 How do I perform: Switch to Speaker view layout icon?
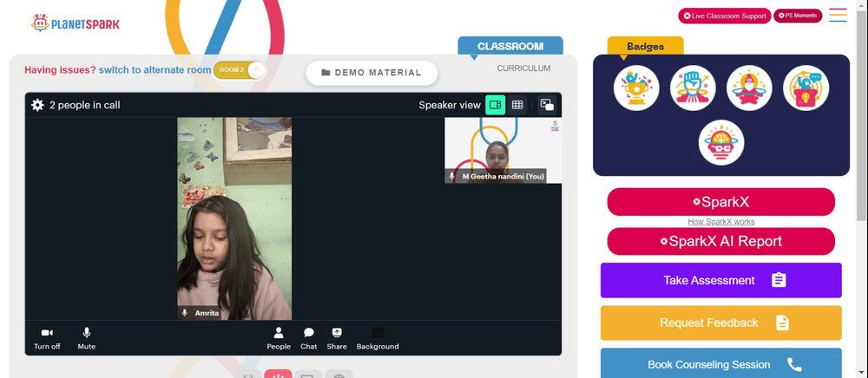click(x=496, y=105)
